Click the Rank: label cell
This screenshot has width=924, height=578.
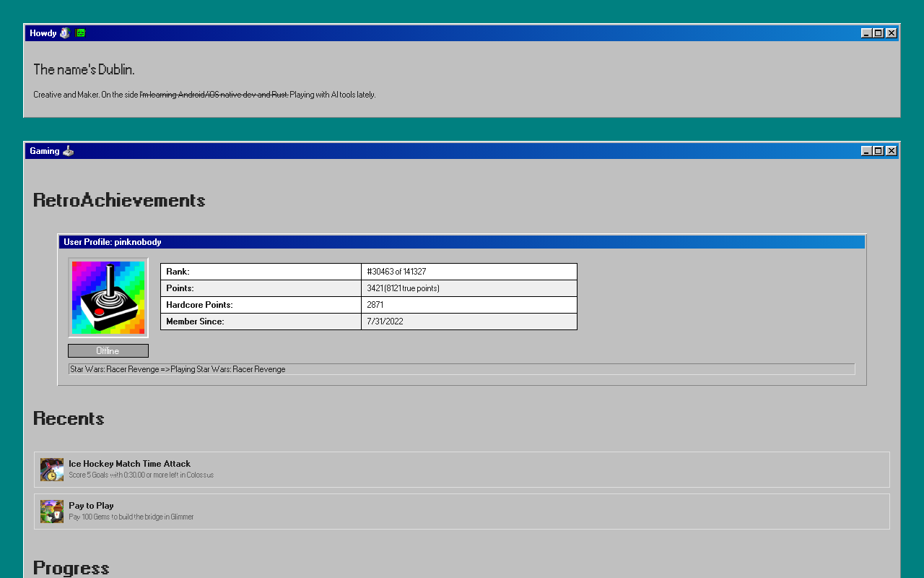coord(261,272)
